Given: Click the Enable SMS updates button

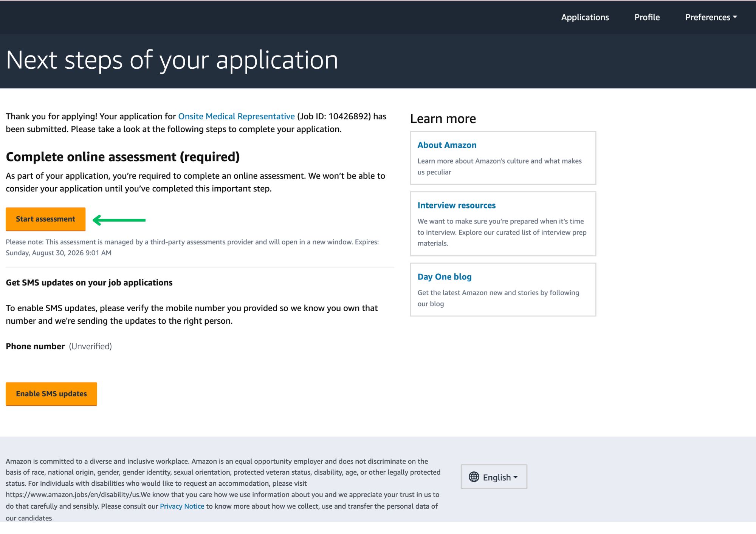Looking at the screenshot, I should coord(51,394).
